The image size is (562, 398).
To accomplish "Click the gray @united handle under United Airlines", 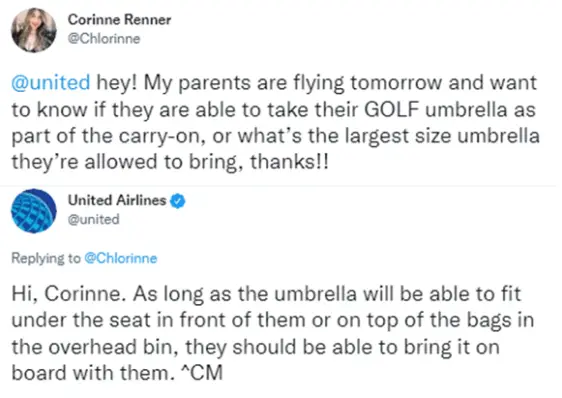I will [x=94, y=219].
